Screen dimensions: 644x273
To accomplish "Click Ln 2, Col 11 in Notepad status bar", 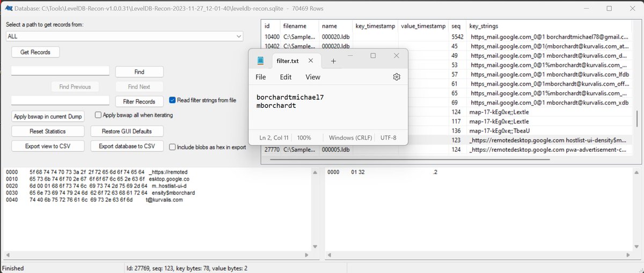I will [274, 138].
